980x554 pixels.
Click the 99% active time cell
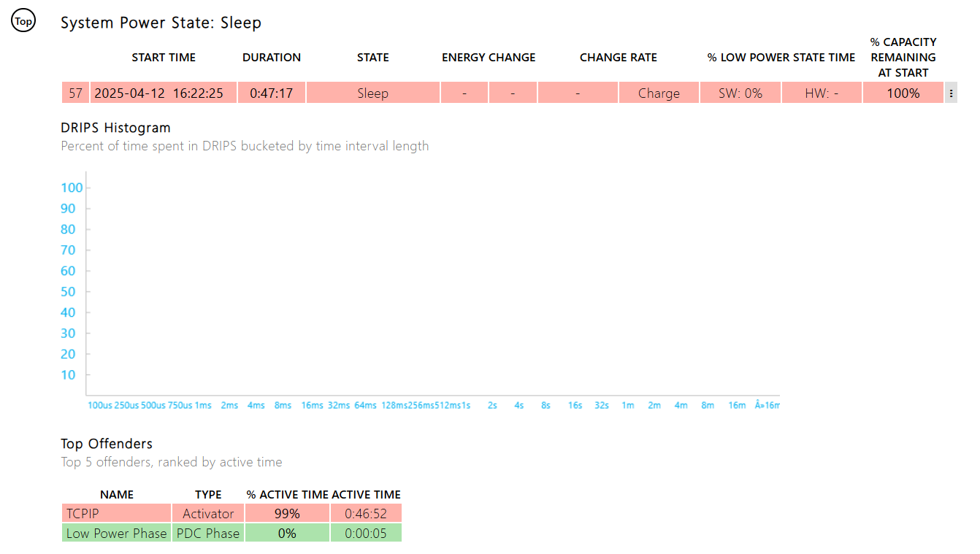pos(287,514)
